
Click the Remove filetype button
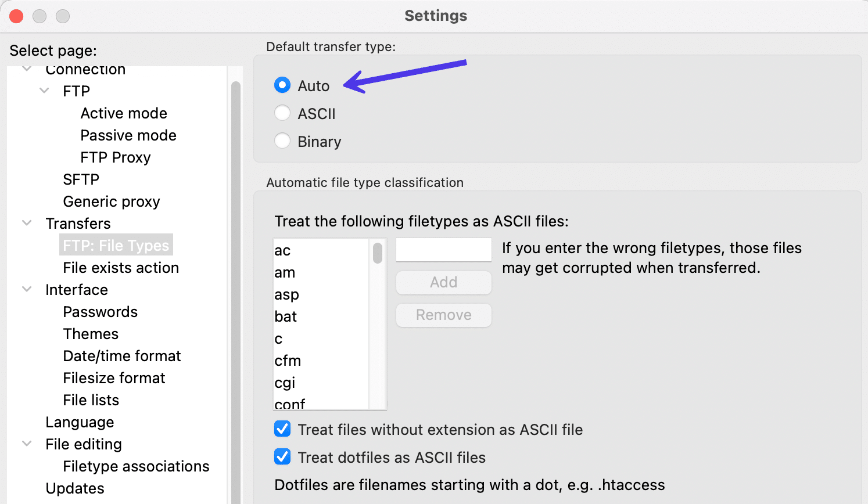(x=443, y=315)
